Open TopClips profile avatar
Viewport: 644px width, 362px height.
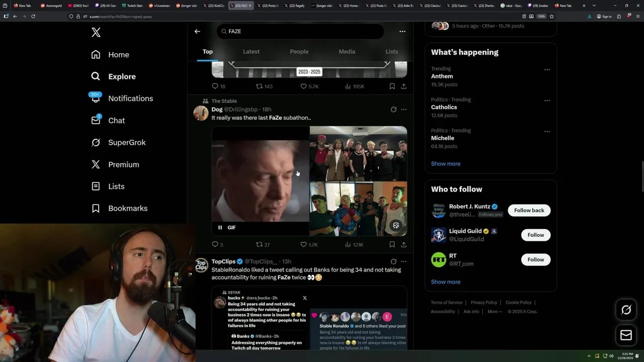(201, 265)
